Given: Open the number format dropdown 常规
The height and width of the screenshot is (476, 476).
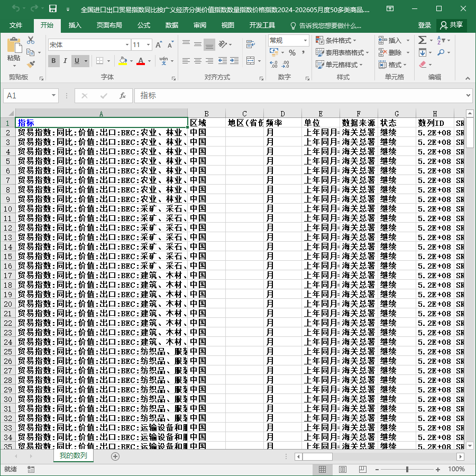Looking at the screenshot, I should point(305,40).
